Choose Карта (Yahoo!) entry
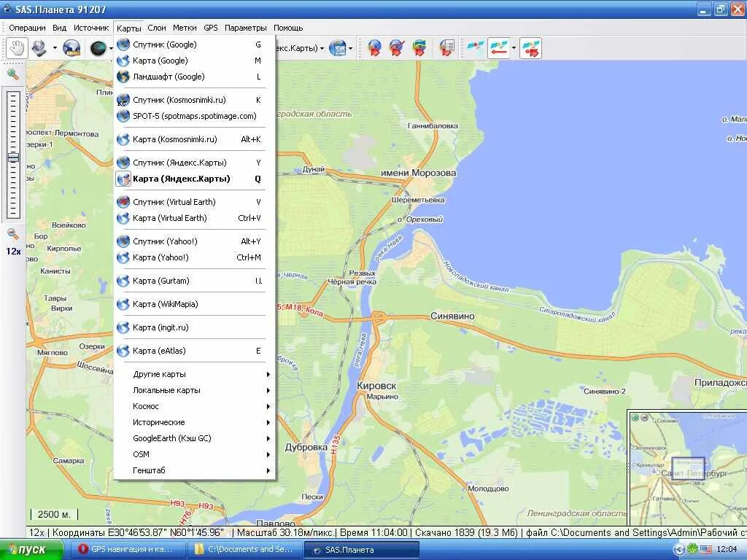The height and width of the screenshot is (560, 747). (x=194, y=257)
